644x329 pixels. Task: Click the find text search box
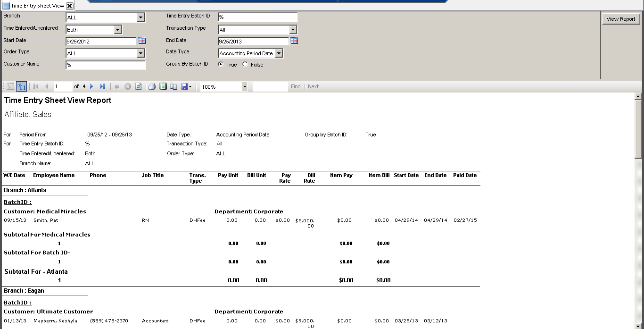tap(270, 86)
